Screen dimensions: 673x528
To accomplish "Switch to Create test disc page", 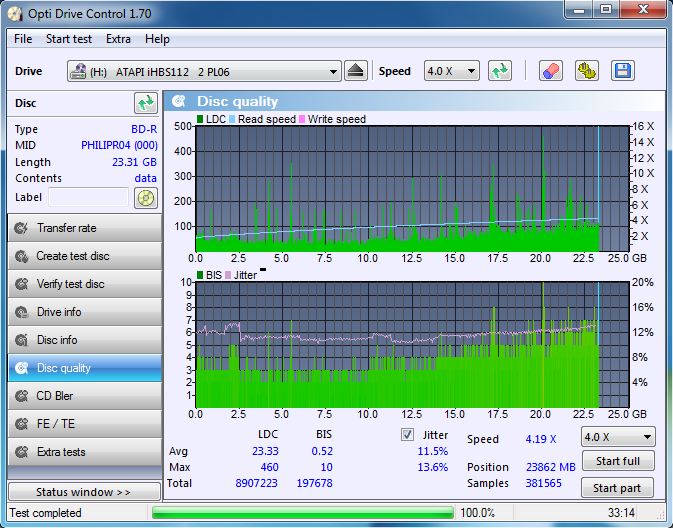I will tap(85, 256).
